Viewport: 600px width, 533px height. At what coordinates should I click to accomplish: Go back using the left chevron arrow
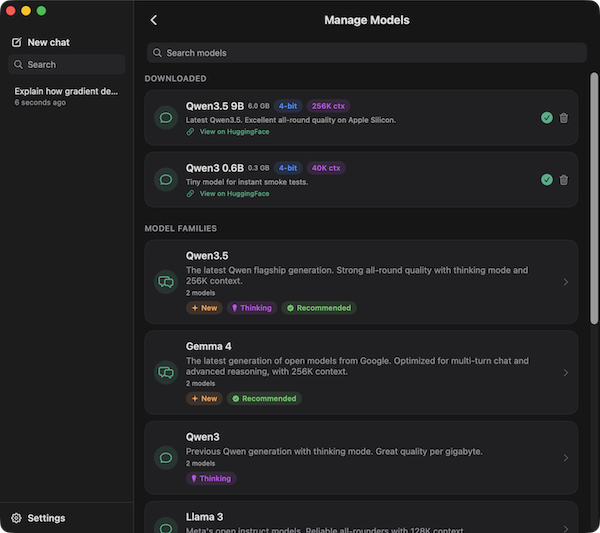pyautogui.click(x=154, y=20)
